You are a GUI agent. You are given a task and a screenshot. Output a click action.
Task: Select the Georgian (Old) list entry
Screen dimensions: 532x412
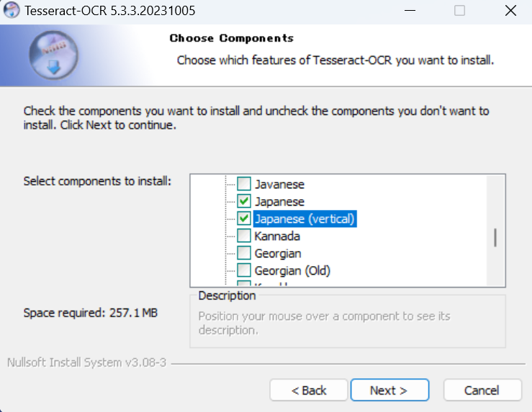tap(292, 271)
